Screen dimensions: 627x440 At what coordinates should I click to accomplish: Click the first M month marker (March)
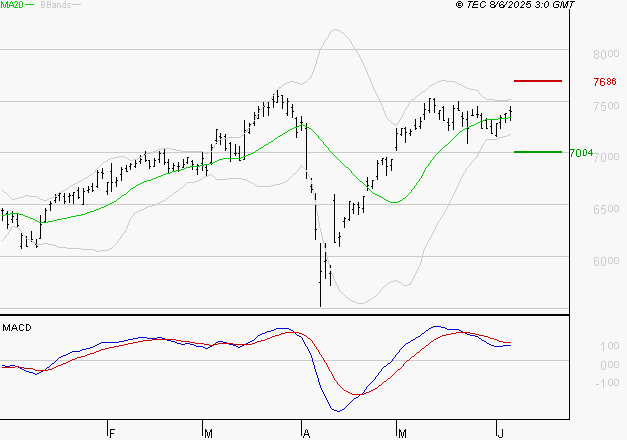click(x=208, y=434)
